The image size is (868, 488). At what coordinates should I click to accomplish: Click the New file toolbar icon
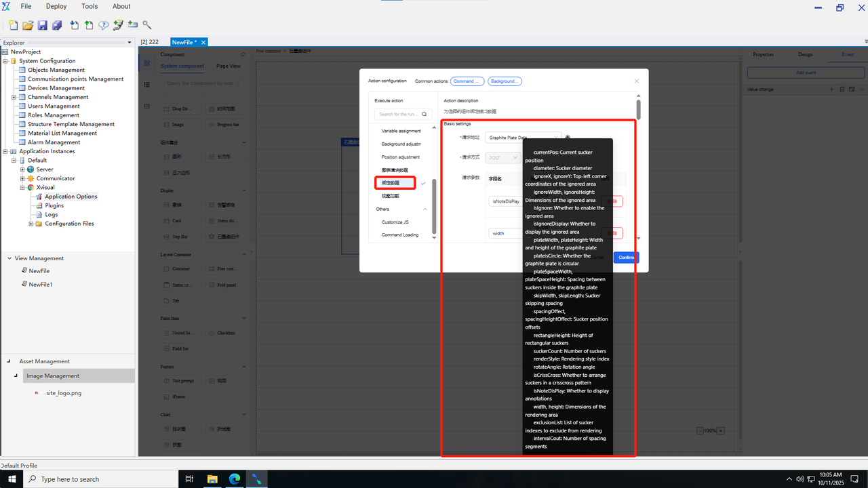(13, 25)
